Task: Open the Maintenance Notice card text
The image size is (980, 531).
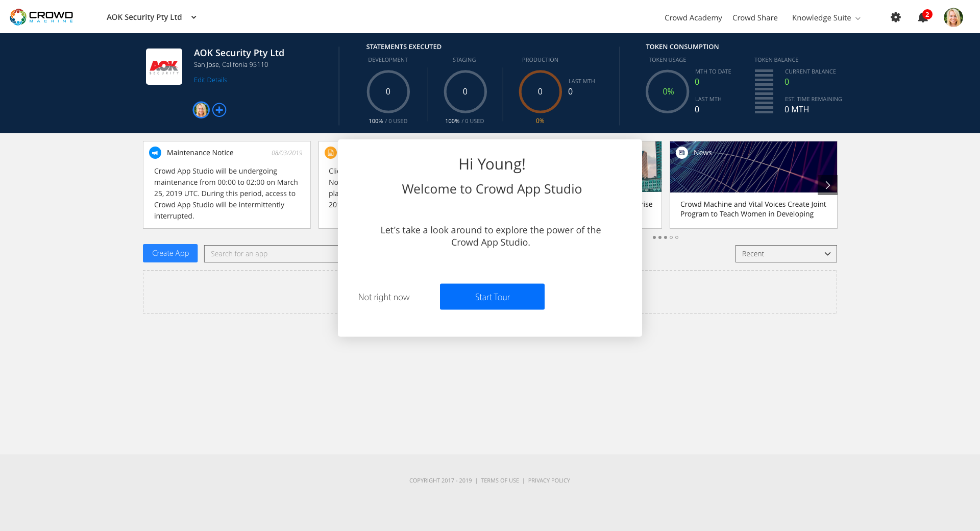Action: pos(226,194)
